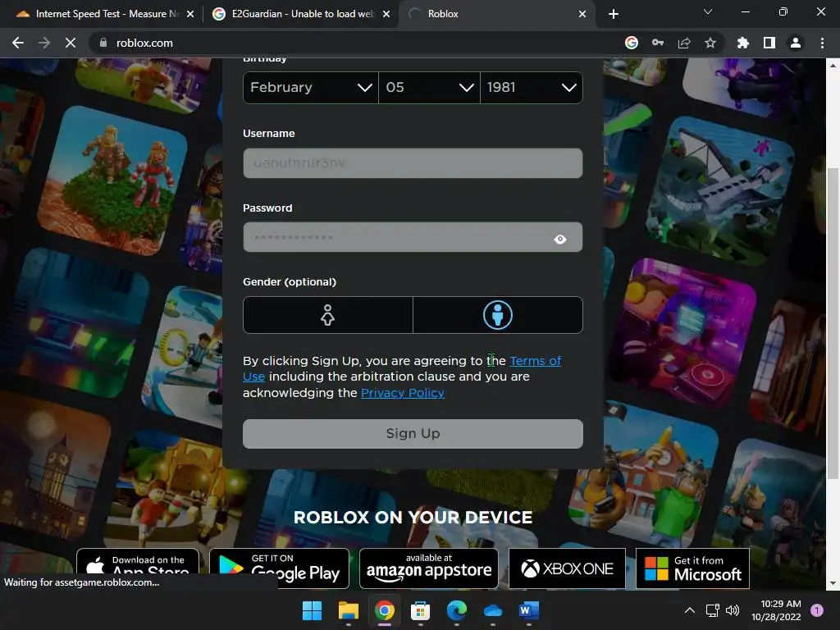The image size is (840, 630).
Task: Open the clock and date flyout
Action: (x=776, y=610)
